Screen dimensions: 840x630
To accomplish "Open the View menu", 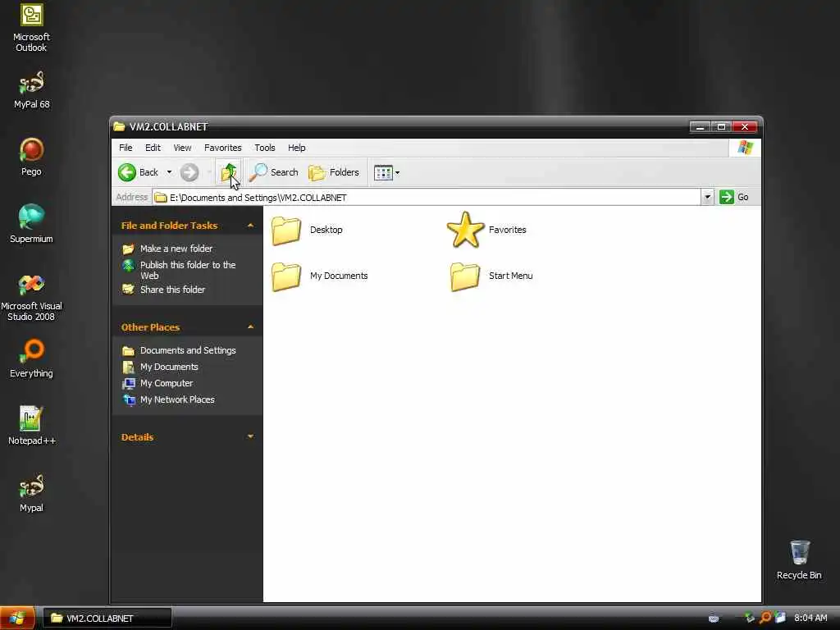I will click(182, 148).
